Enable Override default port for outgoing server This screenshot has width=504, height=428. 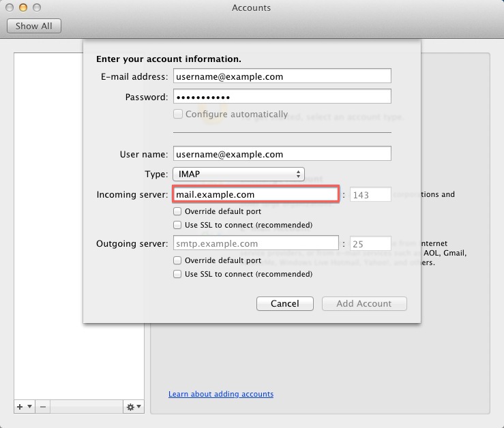(177, 260)
